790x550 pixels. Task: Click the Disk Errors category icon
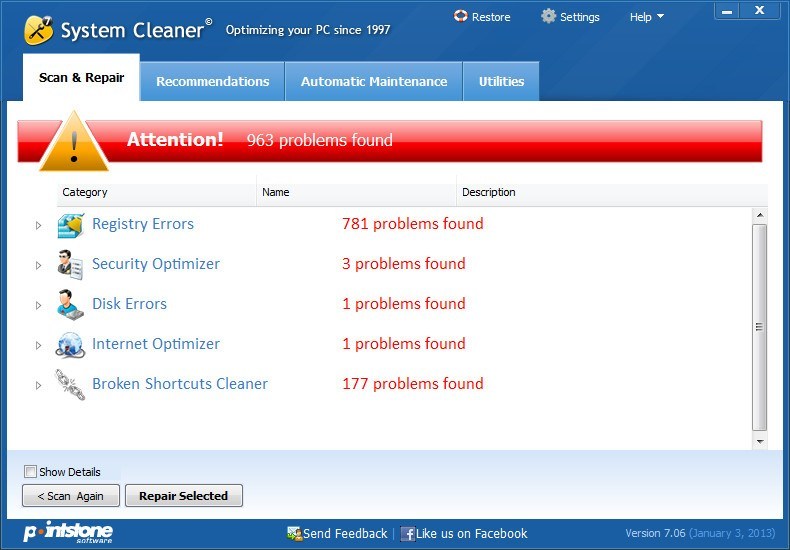coord(70,305)
